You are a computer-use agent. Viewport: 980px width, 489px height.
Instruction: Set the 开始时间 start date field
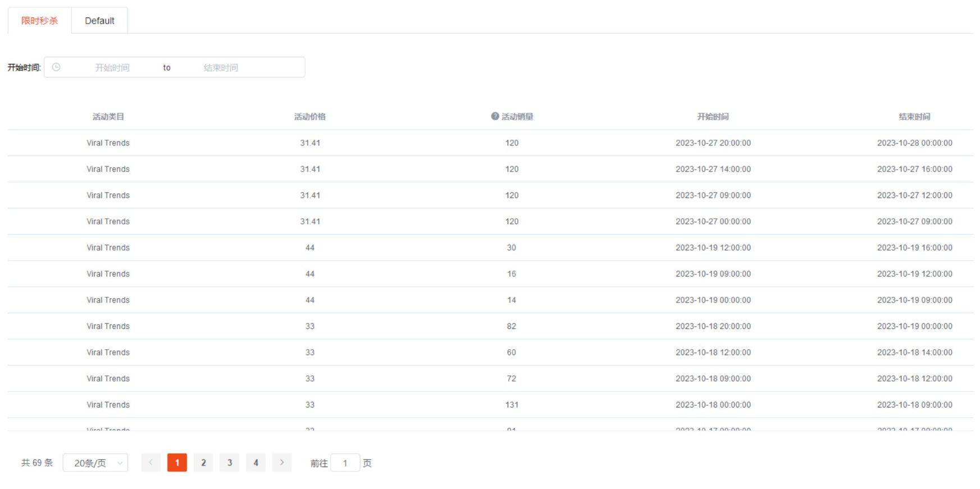click(x=112, y=67)
